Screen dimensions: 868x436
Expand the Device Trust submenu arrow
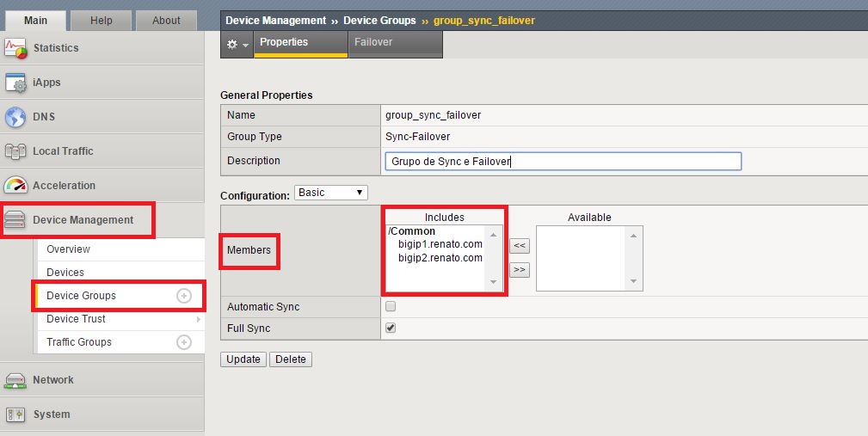tap(199, 319)
